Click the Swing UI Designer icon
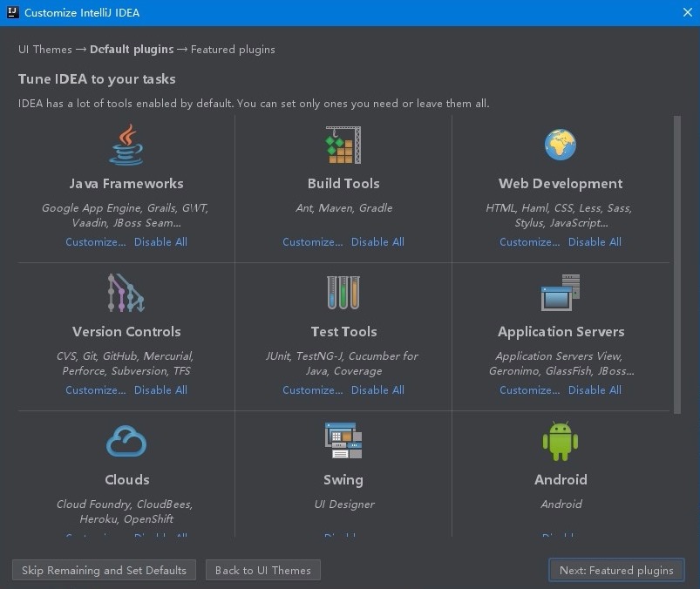This screenshot has height=589, width=700. tap(343, 442)
